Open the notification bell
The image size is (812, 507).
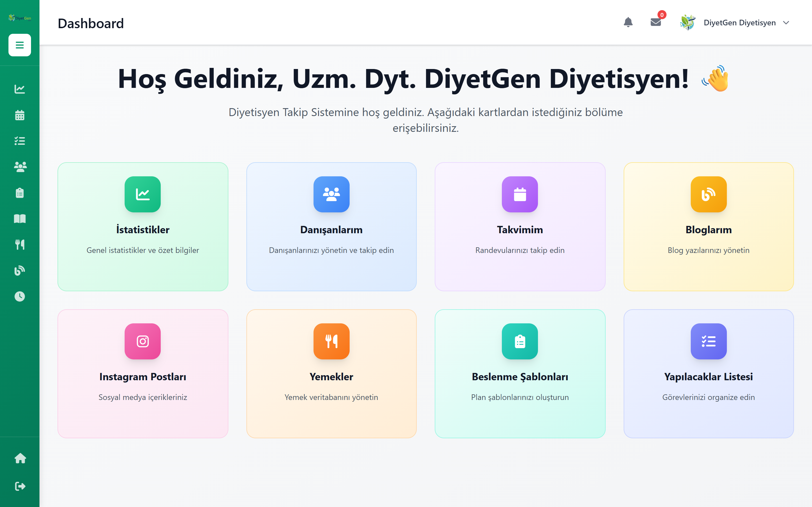click(628, 23)
